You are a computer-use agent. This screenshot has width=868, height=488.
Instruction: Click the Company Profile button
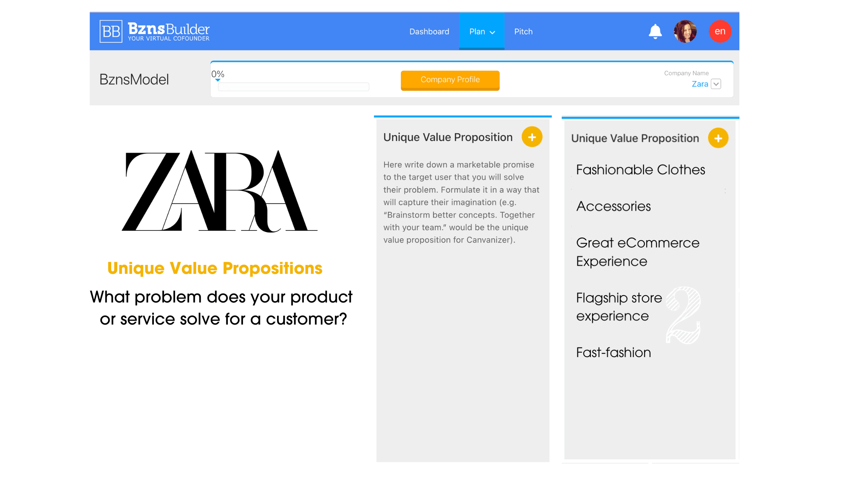click(450, 80)
